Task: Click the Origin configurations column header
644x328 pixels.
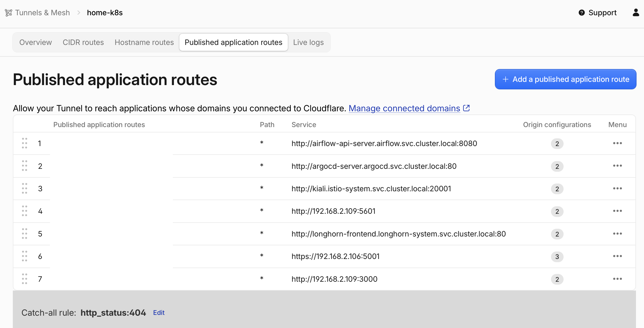Action: coord(557,125)
